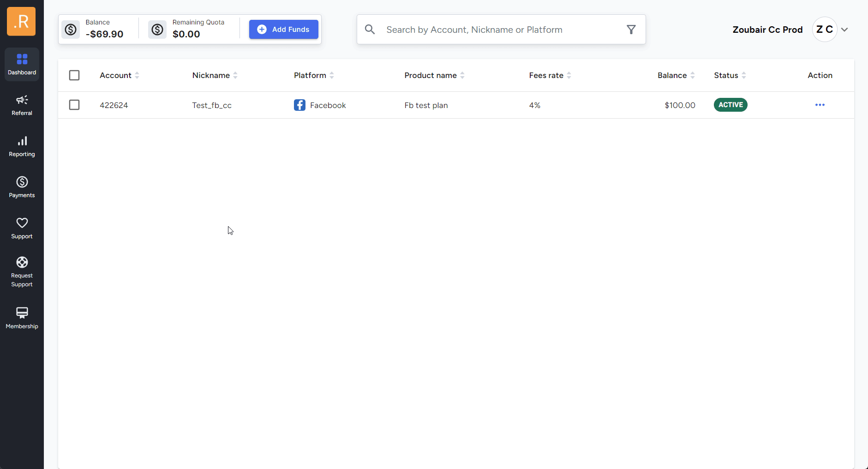Open the row actions three-dot menu
Image resolution: width=868 pixels, height=469 pixels.
(820, 105)
